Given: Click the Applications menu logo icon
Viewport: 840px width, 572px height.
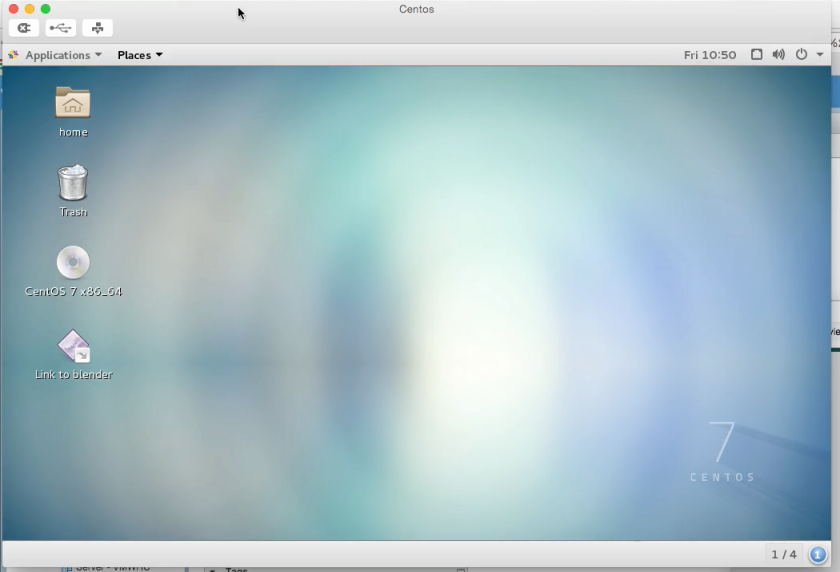Looking at the screenshot, I should (x=13, y=55).
